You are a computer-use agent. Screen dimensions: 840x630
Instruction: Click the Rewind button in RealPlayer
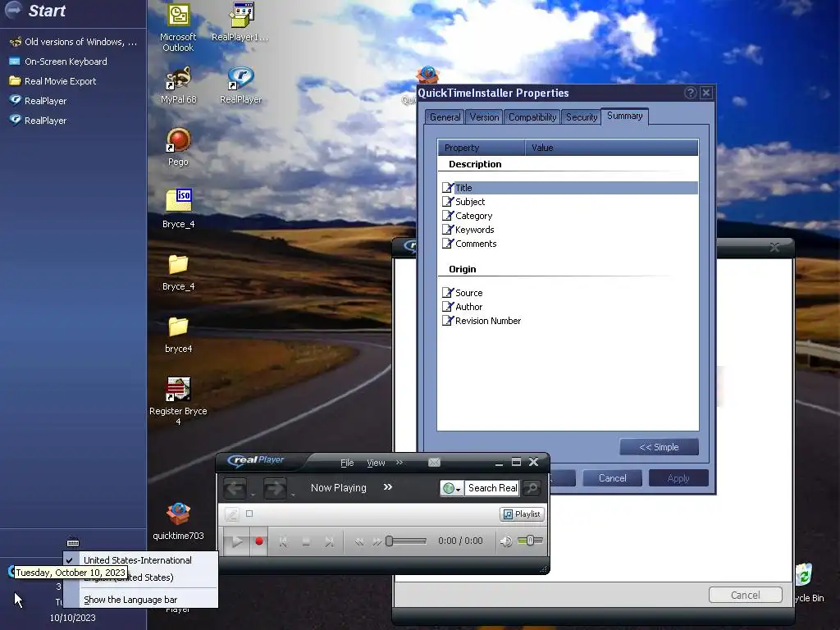(359, 542)
